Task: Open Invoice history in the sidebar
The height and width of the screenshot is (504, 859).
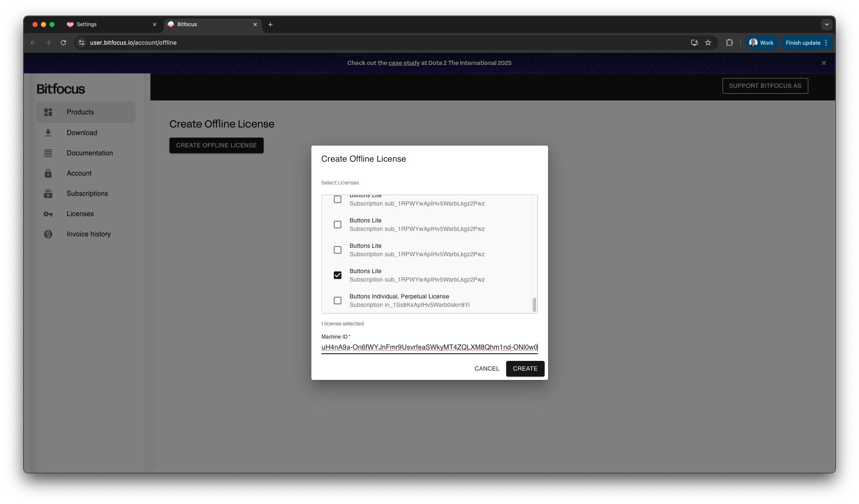Action: point(86,234)
